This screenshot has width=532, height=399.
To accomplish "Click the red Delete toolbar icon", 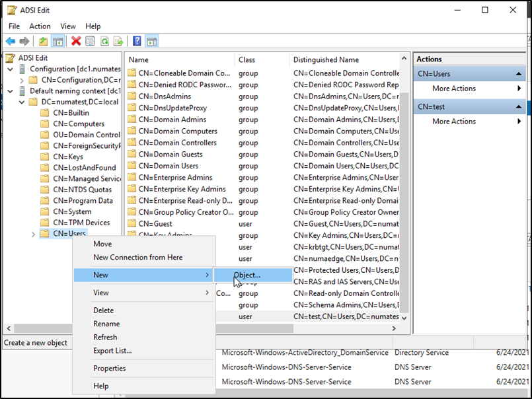I will point(76,41).
